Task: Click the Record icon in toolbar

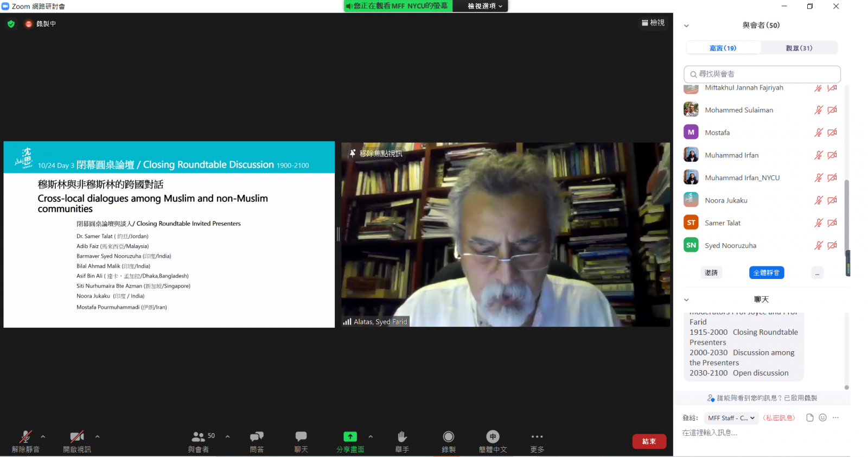Action: [x=448, y=437]
